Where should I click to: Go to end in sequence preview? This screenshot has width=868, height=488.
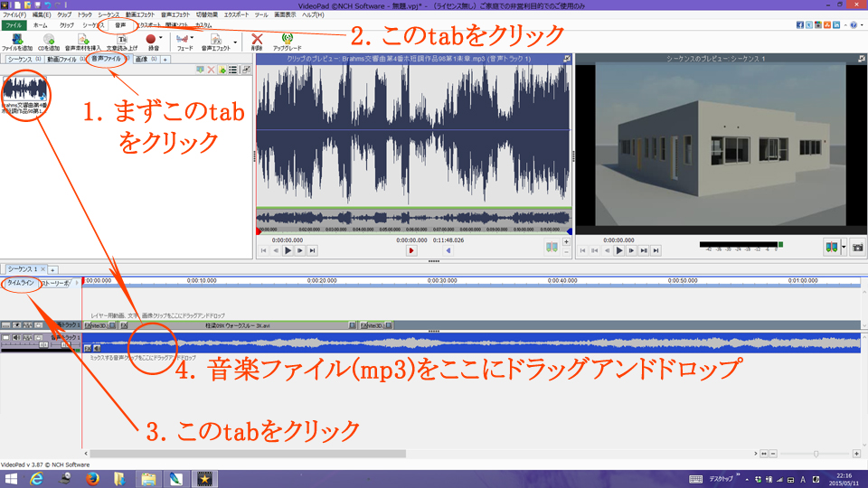click(656, 250)
